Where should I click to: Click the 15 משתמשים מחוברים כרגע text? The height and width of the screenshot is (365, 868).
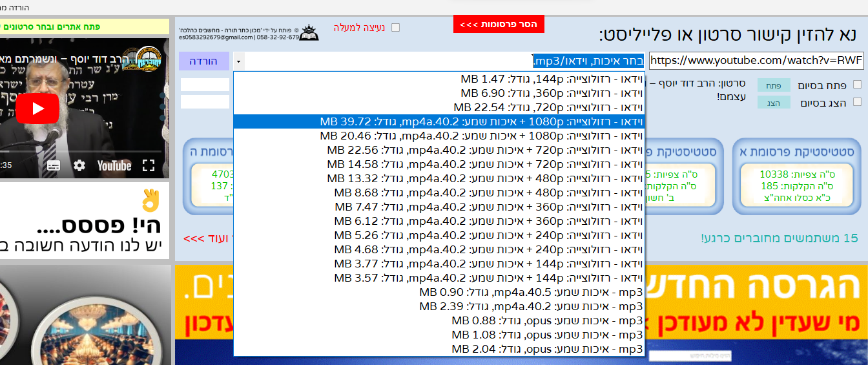click(780, 238)
